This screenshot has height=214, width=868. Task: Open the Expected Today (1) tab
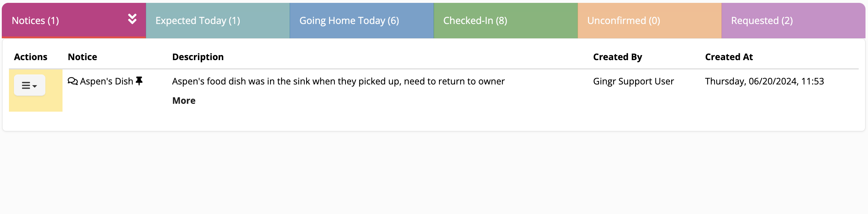click(198, 21)
